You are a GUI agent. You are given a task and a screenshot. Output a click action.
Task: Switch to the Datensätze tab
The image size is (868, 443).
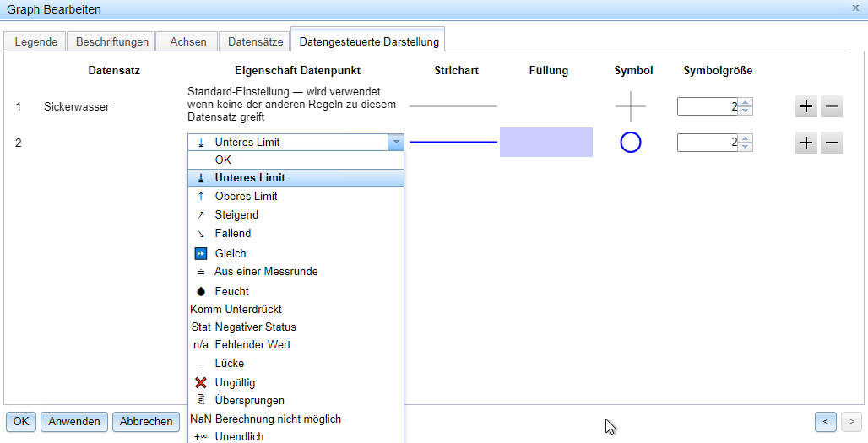[255, 41]
